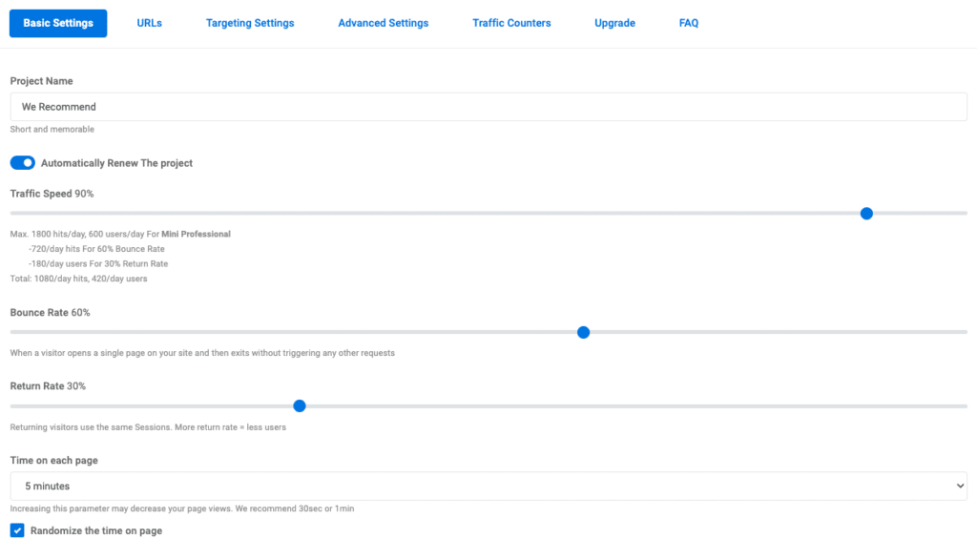This screenshot has height=560, width=977.
Task: Click "-180/day users For 30% Return Rate" line
Action: pos(98,264)
